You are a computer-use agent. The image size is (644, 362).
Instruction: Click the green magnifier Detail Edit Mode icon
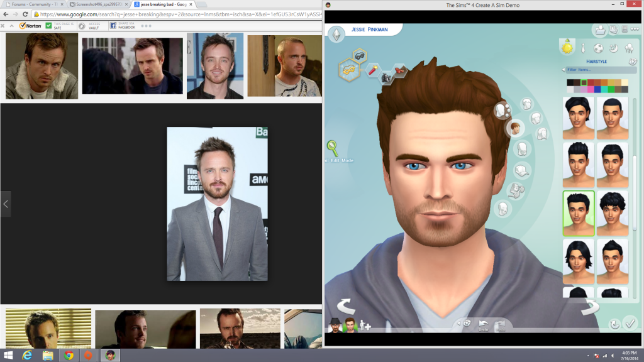pos(332,148)
